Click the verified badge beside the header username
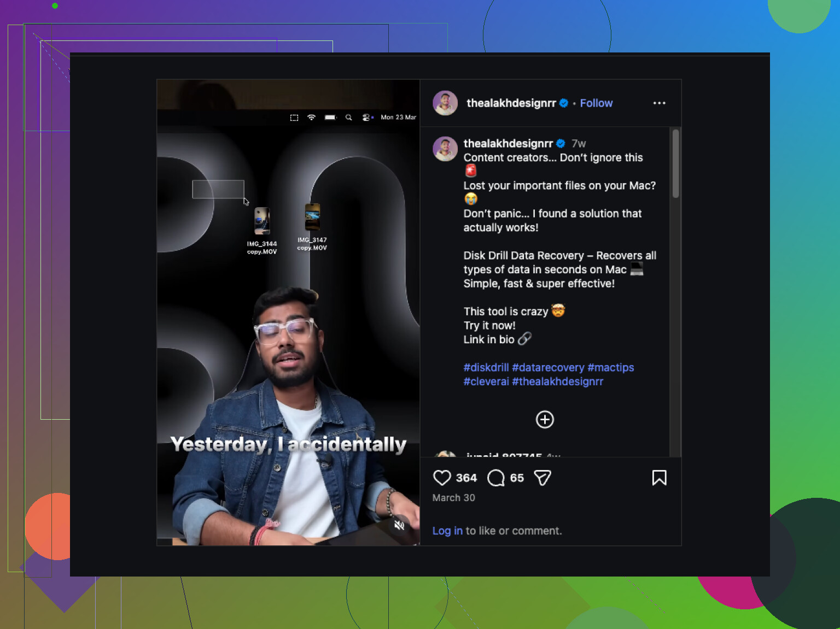The image size is (840, 629). pos(564,103)
